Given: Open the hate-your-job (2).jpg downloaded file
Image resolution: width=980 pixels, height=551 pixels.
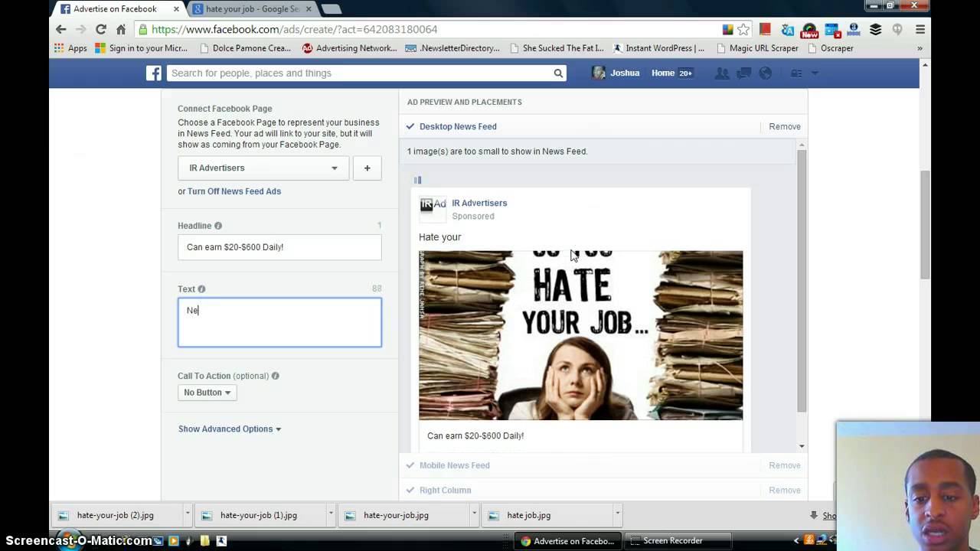Looking at the screenshot, I should [116, 515].
